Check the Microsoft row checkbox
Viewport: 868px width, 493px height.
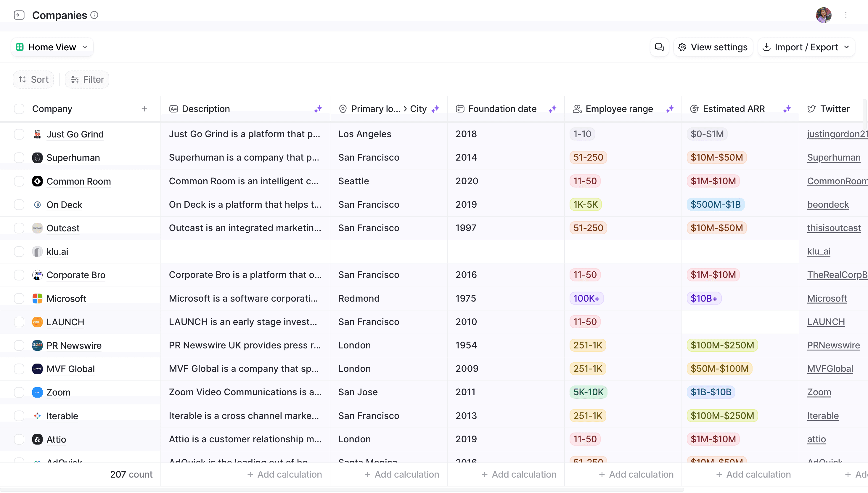click(x=19, y=298)
